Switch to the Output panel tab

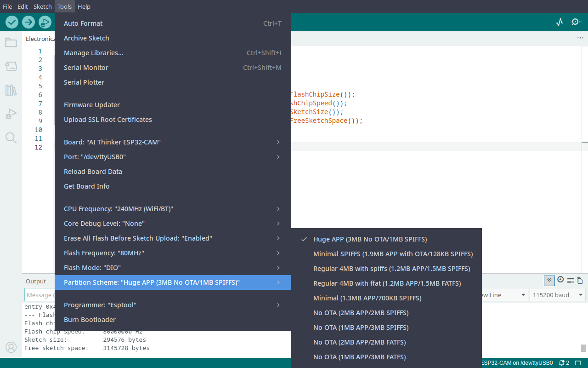[36, 281]
